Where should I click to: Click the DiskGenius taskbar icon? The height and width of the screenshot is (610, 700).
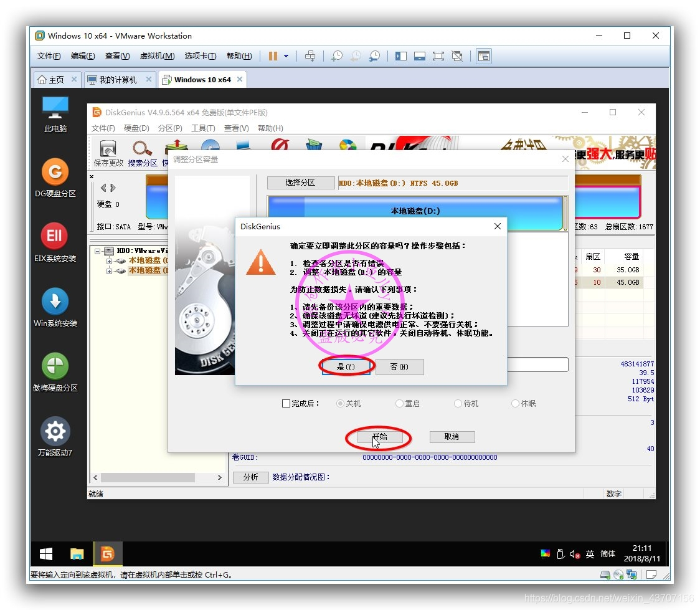(x=108, y=554)
